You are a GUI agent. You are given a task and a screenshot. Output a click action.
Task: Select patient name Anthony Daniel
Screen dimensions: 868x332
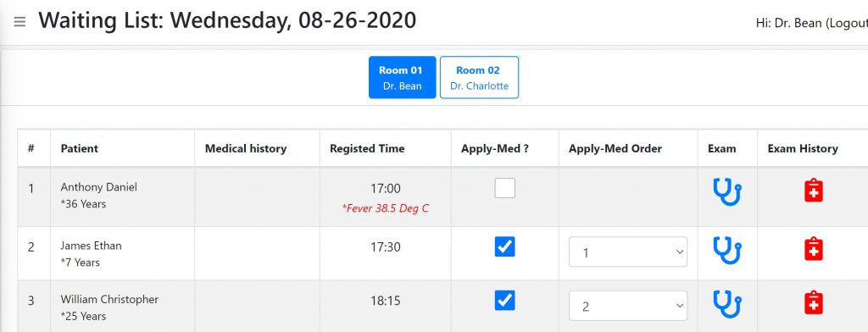[99, 187]
